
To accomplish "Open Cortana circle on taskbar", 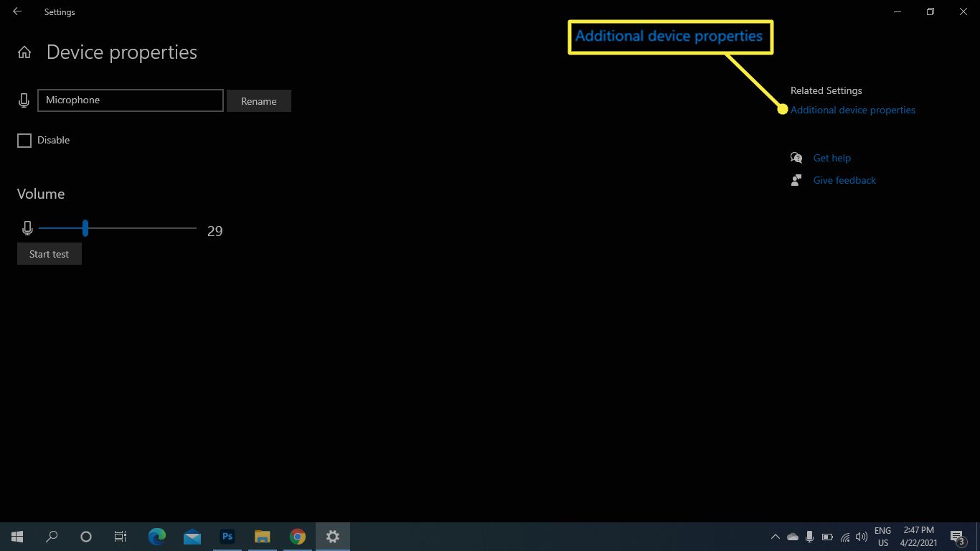I will pos(86,537).
